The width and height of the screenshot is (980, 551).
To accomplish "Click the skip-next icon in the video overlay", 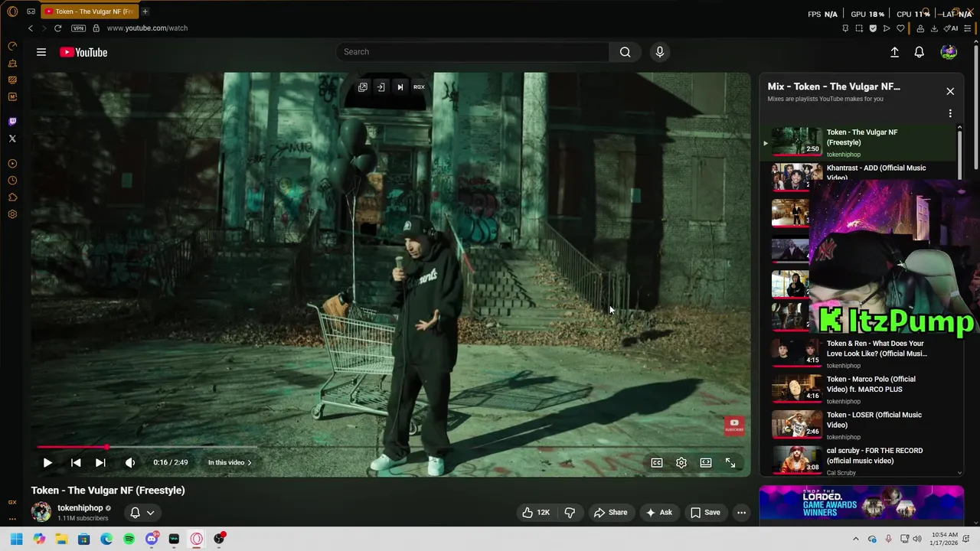I will click(400, 87).
